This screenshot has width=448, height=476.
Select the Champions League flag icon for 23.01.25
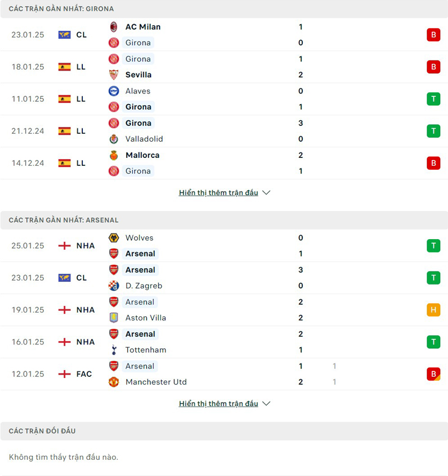(66, 34)
